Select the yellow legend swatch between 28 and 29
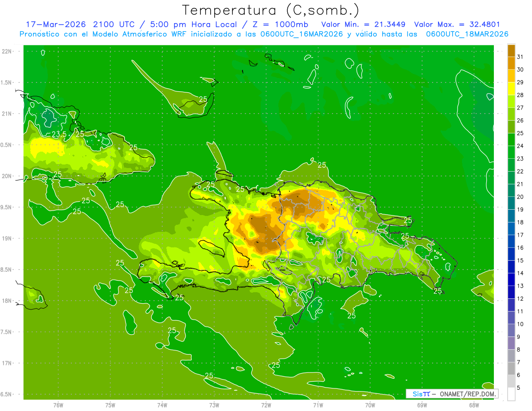Image resolution: width=532 pixels, height=411 pixels. 511,88
